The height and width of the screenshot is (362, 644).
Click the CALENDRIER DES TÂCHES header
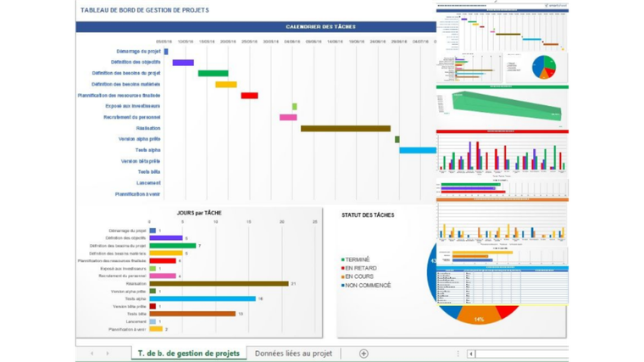(320, 27)
